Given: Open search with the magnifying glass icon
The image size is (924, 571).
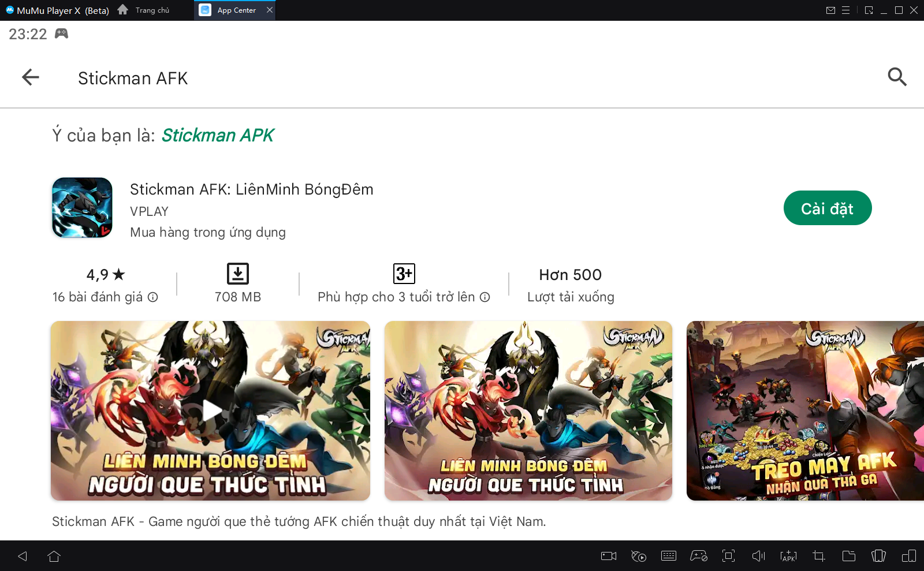Looking at the screenshot, I should [x=896, y=77].
